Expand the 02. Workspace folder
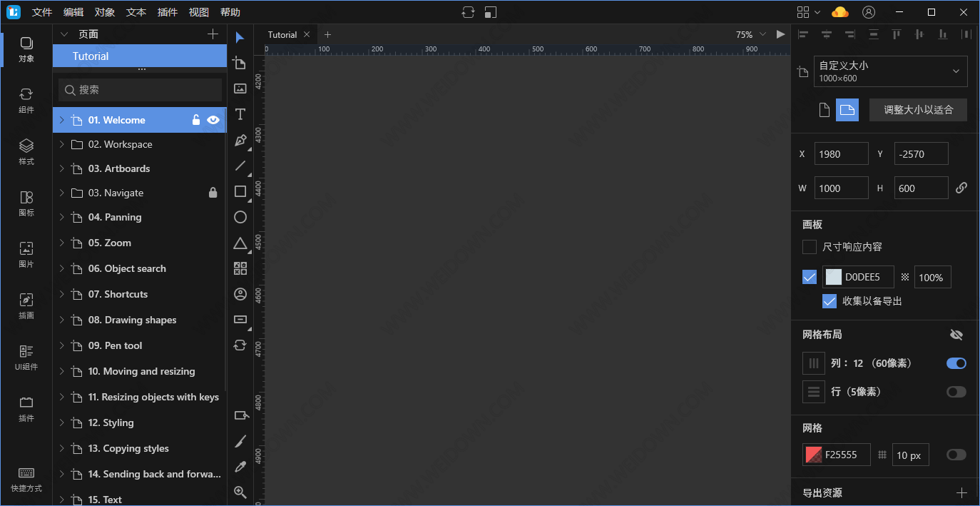Screen dimensions: 980x506 (x=62, y=144)
